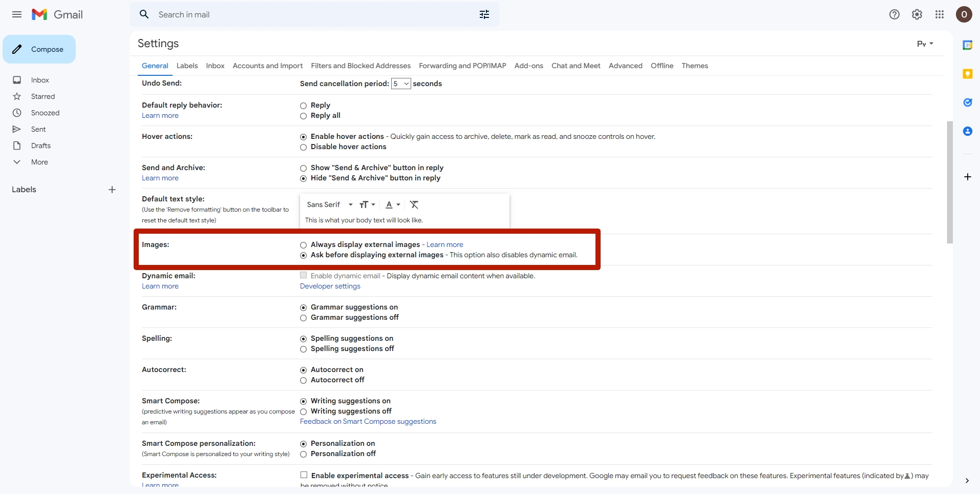980x494 pixels.
Task: Open the Support help icon
Action: point(894,14)
